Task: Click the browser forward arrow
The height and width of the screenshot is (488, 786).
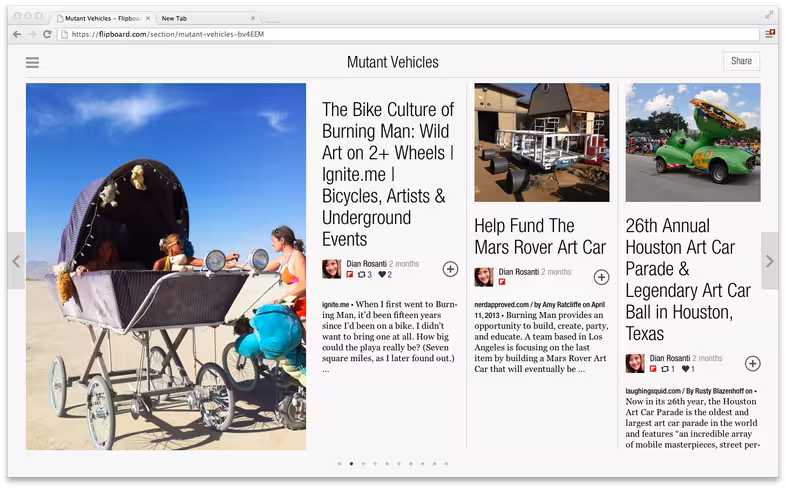Action: point(32,34)
